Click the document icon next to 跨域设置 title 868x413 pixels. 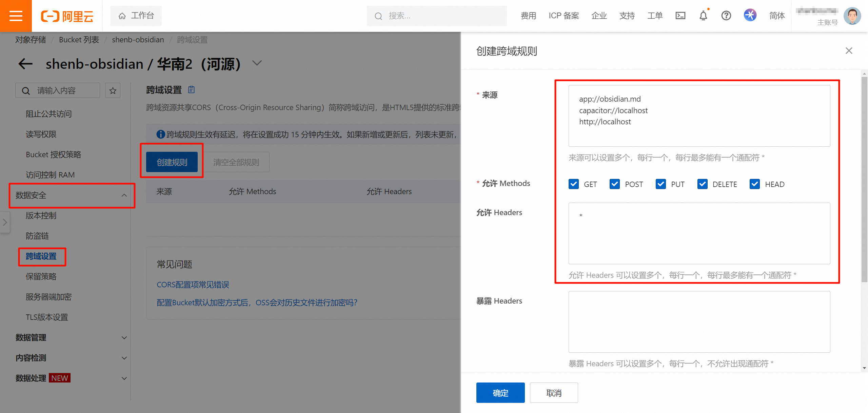(192, 90)
